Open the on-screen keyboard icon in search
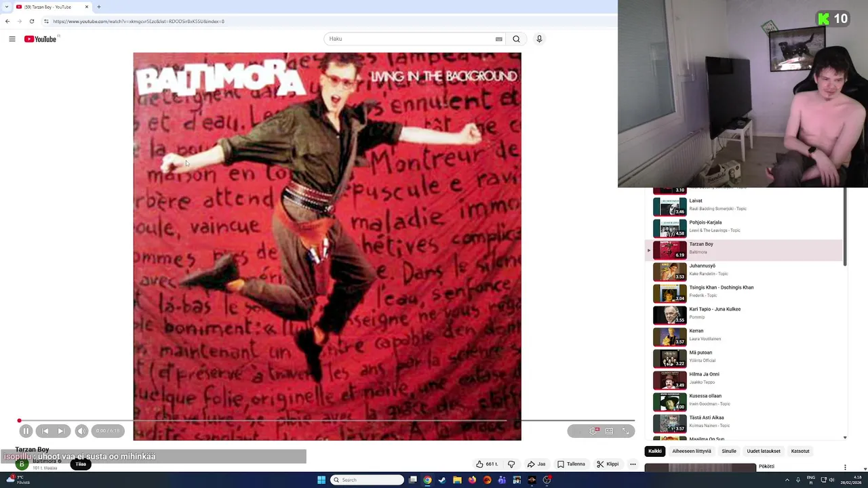This screenshot has height=488, width=868. [499, 39]
